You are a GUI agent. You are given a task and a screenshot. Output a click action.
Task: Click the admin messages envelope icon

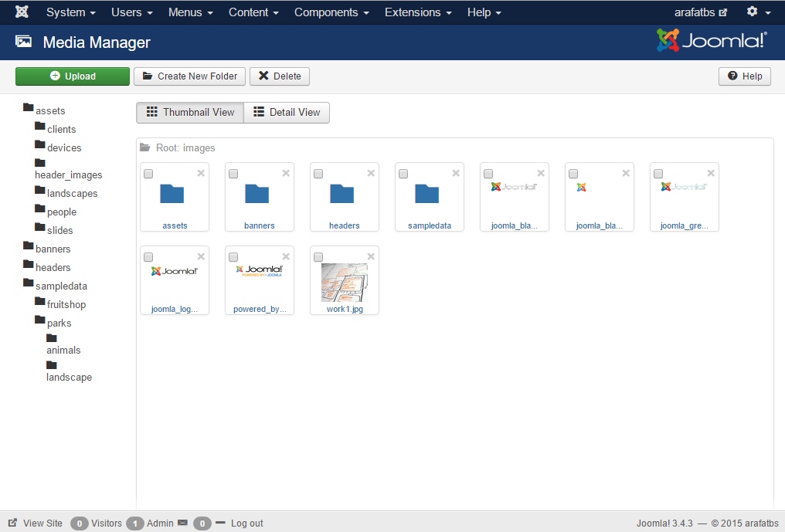(x=183, y=523)
